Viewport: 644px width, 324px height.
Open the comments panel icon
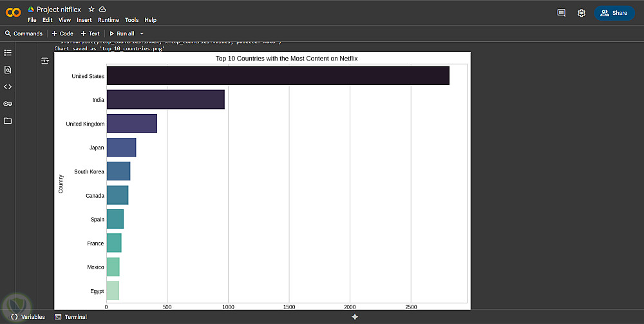tap(561, 13)
